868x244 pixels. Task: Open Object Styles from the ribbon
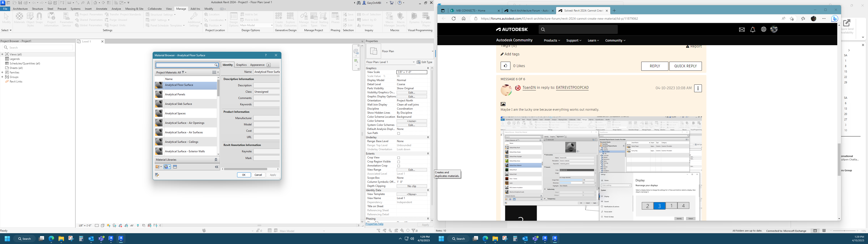pyautogui.click(x=30, y=19)
